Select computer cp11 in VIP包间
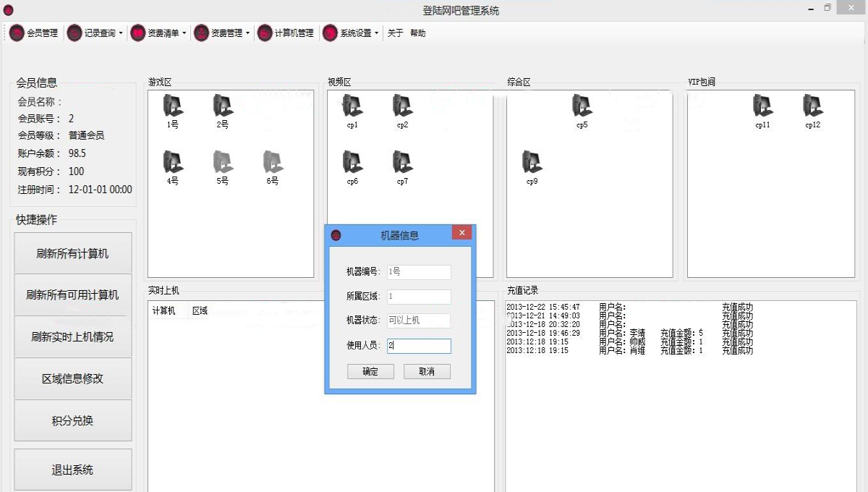The image size is (868, 492). tap(762, 111)
